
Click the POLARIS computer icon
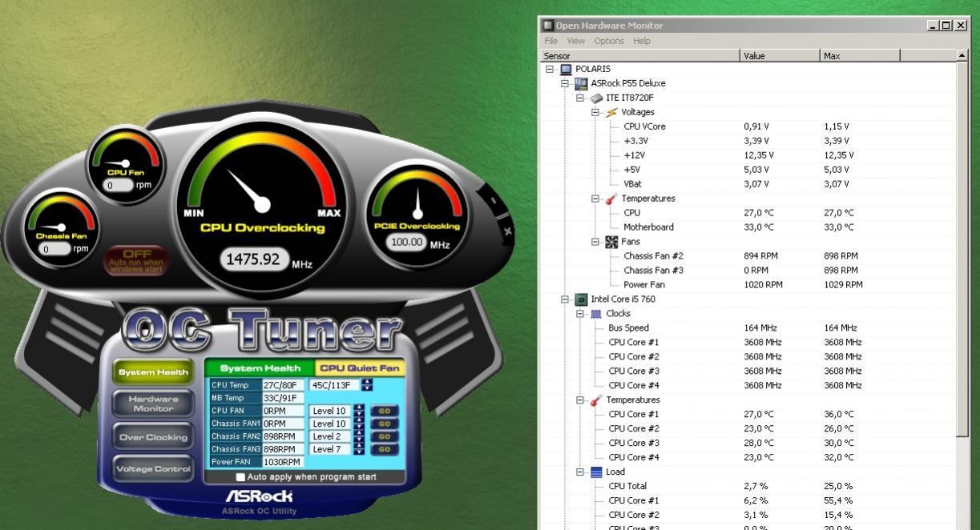point(566,69)
